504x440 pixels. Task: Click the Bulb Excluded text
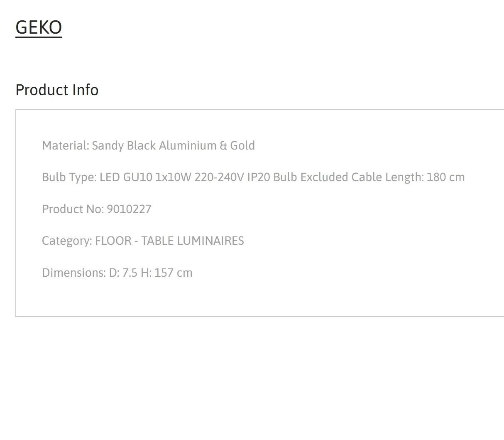point(311,177)
